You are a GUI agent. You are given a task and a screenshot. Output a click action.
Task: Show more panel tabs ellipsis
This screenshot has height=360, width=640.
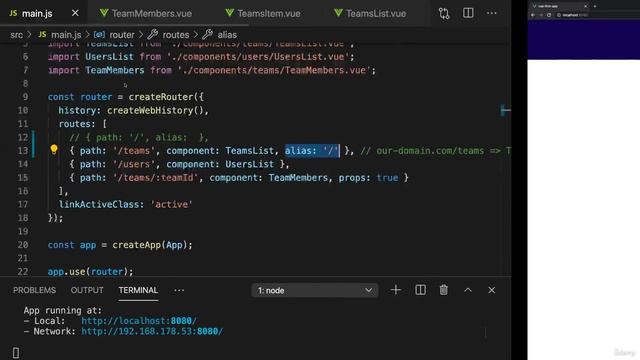179,290
